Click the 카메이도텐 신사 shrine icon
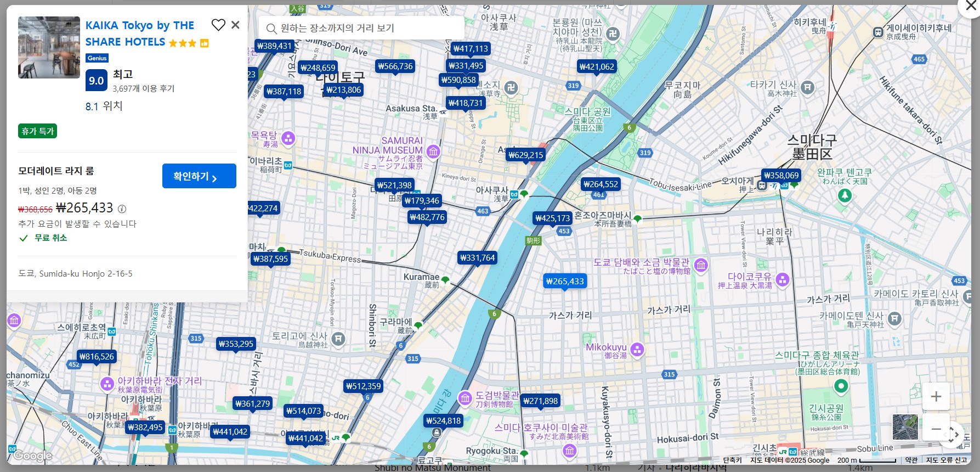This screenshot has height=472, width=980. (x=894, y=318)
